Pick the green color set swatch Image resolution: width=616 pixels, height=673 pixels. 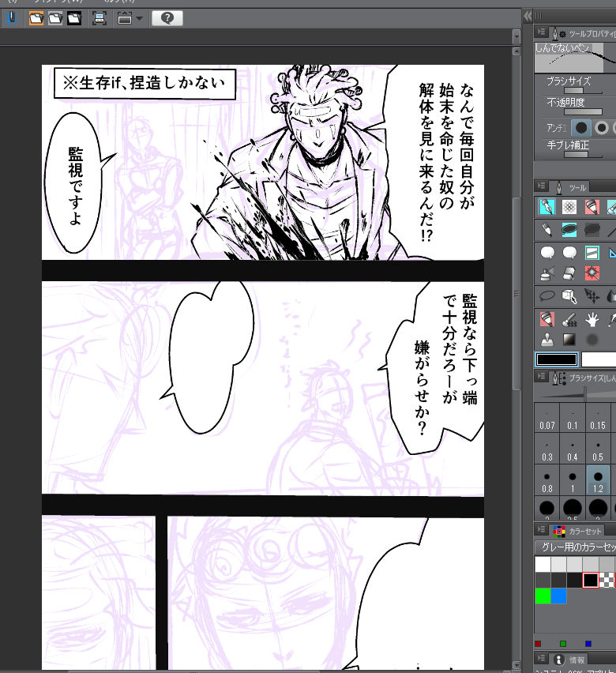(543, 596)
